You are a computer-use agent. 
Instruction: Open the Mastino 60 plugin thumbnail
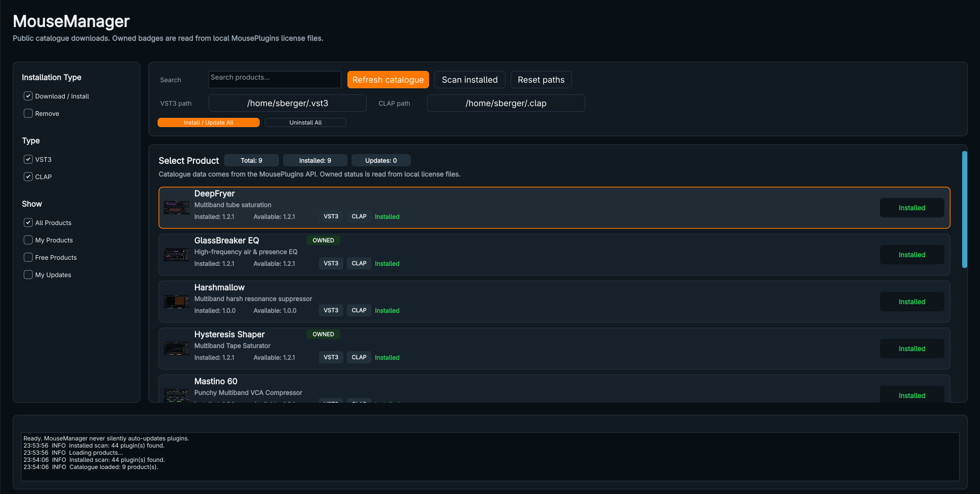[177, 396]
